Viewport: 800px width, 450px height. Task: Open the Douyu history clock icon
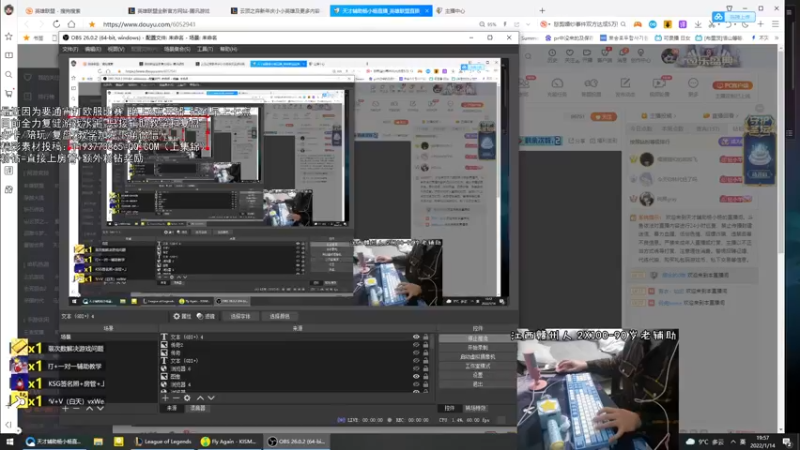click(552, 53)
